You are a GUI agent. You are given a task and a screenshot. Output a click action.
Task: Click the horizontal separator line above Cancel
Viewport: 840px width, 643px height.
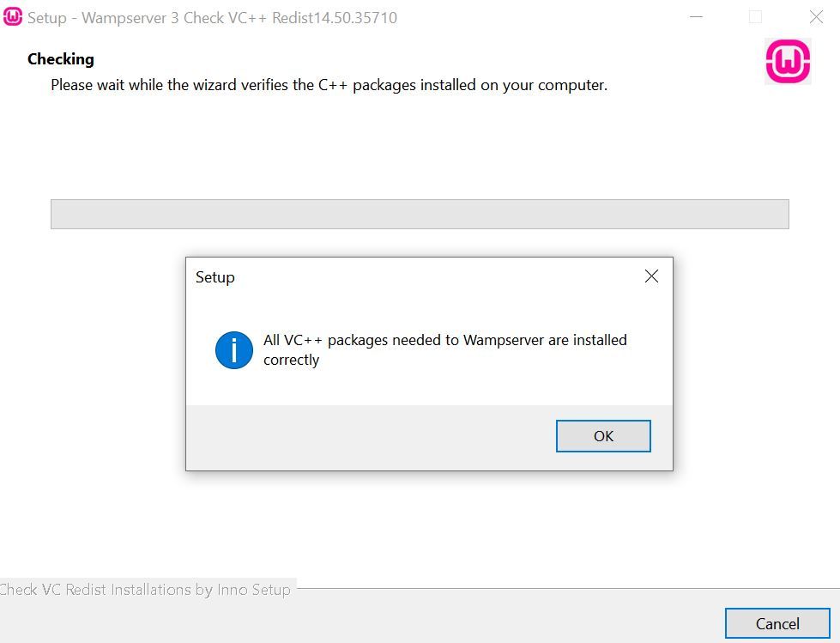point(566,589)
